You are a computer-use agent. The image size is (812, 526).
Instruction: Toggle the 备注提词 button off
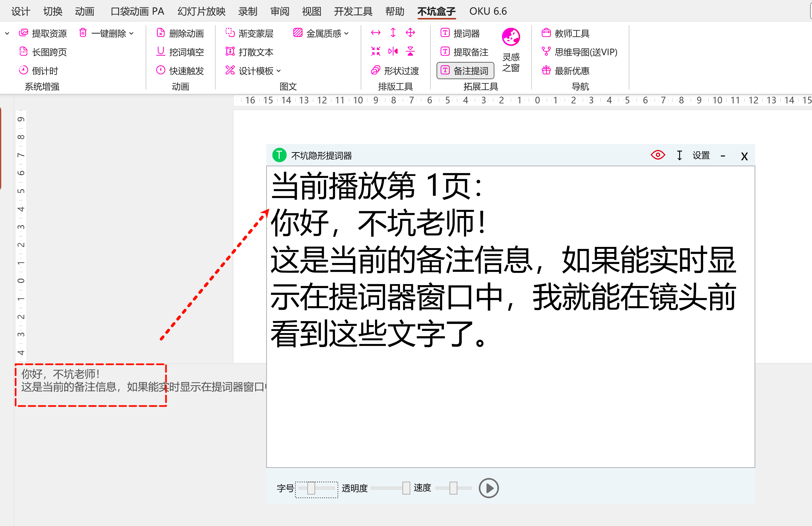point(465,71)
